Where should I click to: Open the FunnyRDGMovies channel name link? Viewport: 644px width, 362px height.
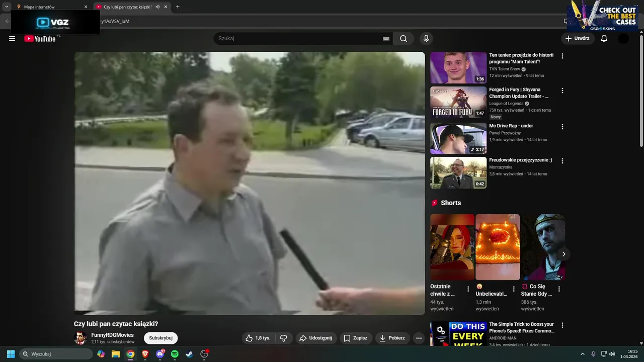pos(112,335)
